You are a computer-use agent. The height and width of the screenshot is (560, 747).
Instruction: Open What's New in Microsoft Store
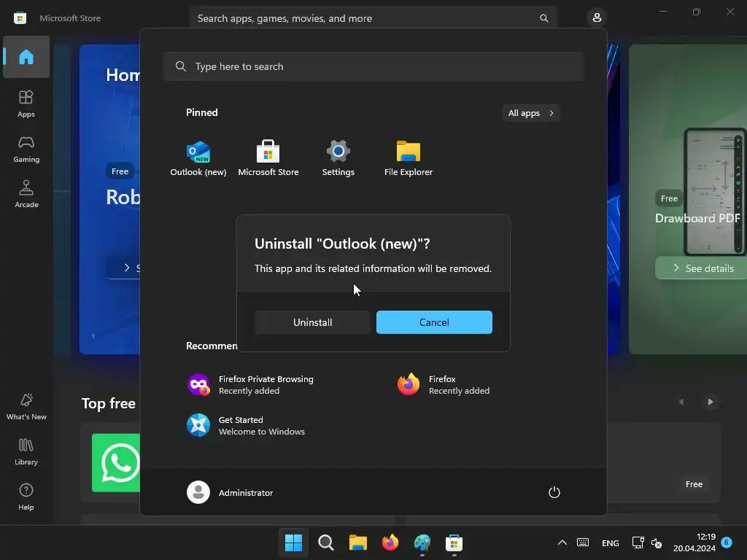[26, 407]
